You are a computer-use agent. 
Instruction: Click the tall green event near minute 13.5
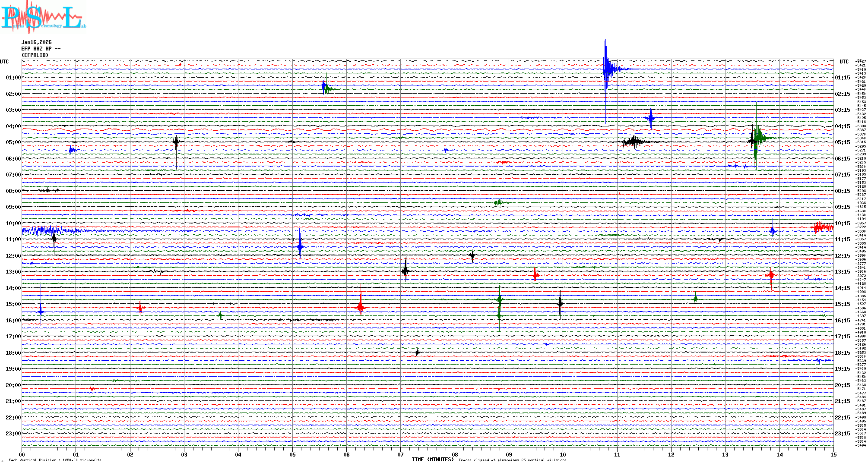(757, 138)
